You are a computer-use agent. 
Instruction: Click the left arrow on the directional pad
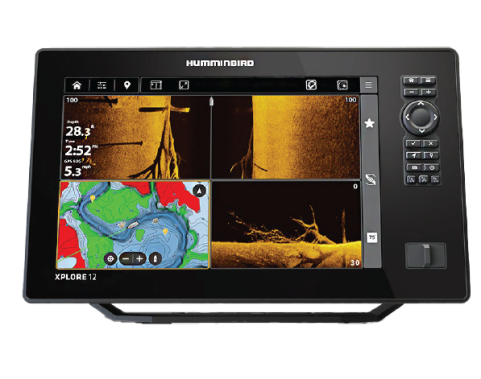(407, 117)
